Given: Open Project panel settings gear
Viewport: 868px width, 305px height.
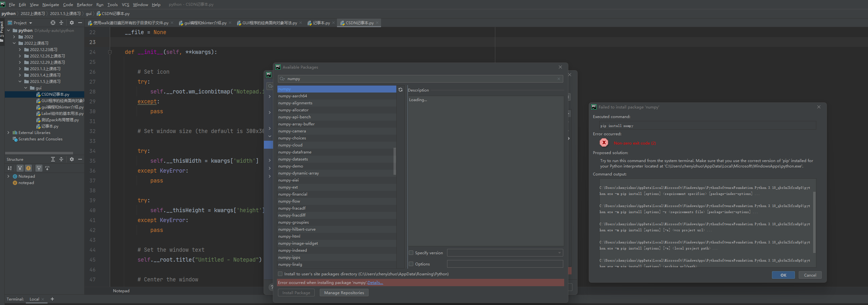Looking at the screenshot, I should click(72, 23).
